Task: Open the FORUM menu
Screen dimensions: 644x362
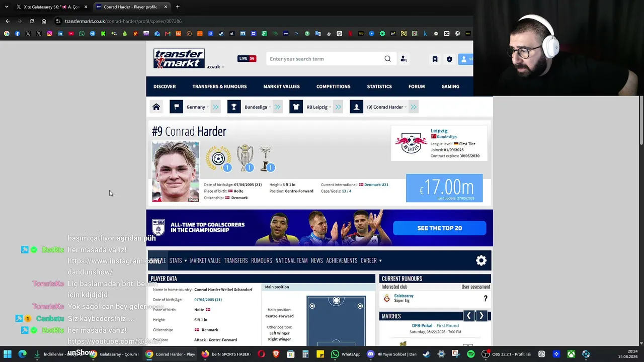Action: click(417, 86)
